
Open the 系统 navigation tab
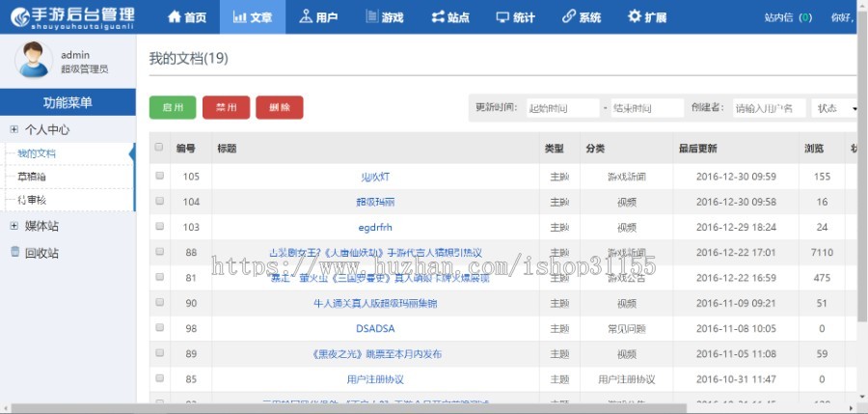[582, 16]
